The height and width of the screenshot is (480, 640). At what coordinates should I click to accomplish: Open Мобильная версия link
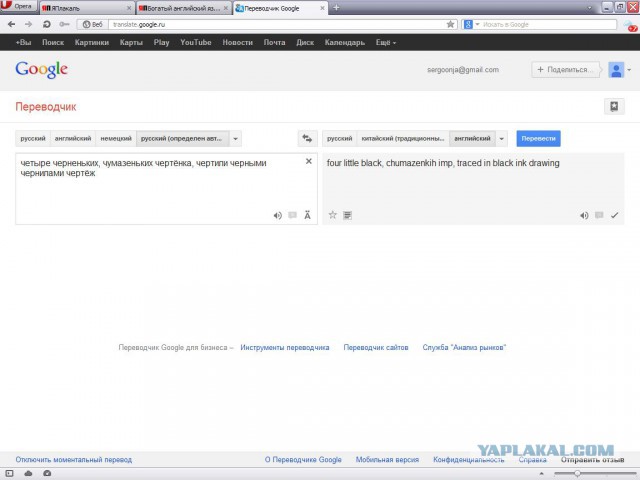[x=387, y=460]
